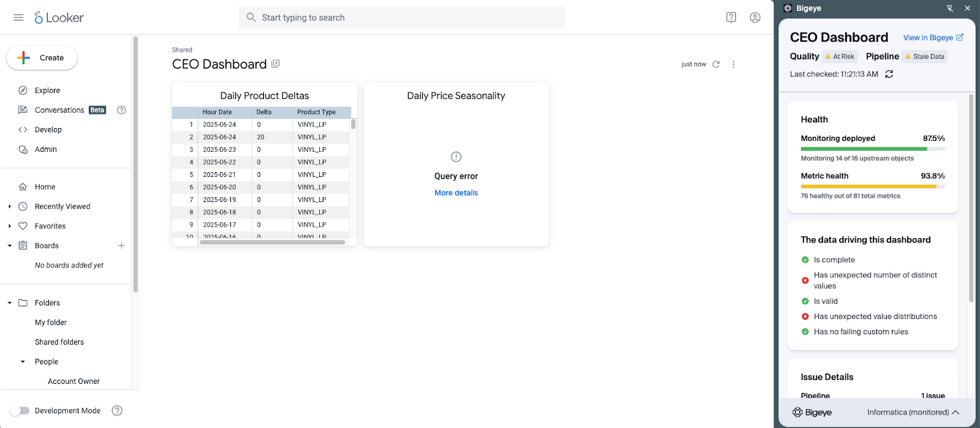Open the user account icon
Viewport: 980px width, 428px height.
(x=755, y=17)
